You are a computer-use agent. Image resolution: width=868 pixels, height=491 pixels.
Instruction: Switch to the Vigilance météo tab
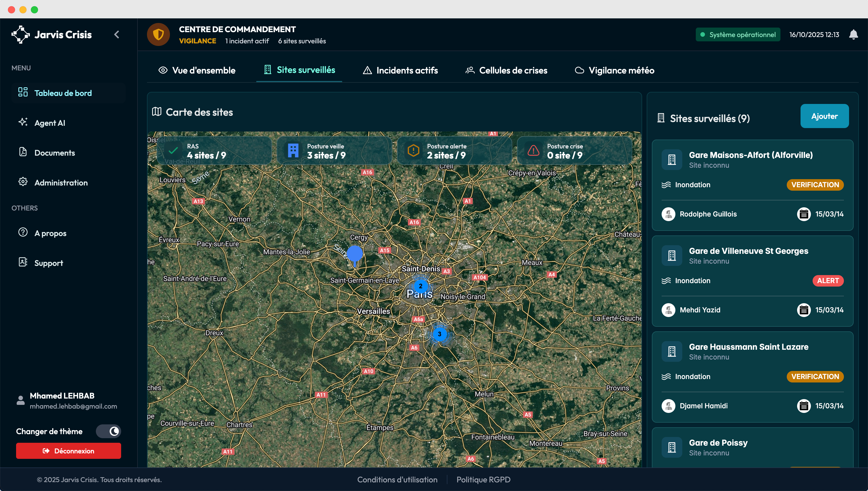(x=614, y=70)
